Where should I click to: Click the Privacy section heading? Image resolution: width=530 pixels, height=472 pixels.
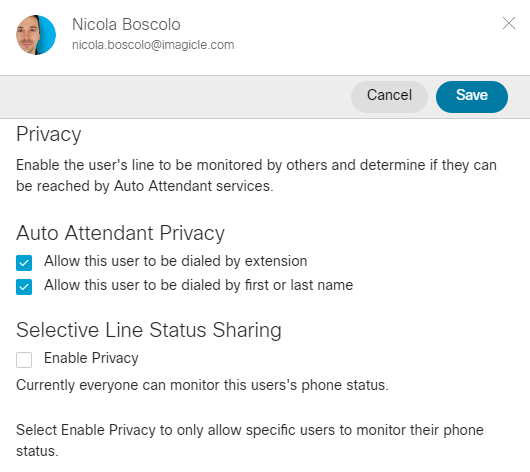pos(49,135)
